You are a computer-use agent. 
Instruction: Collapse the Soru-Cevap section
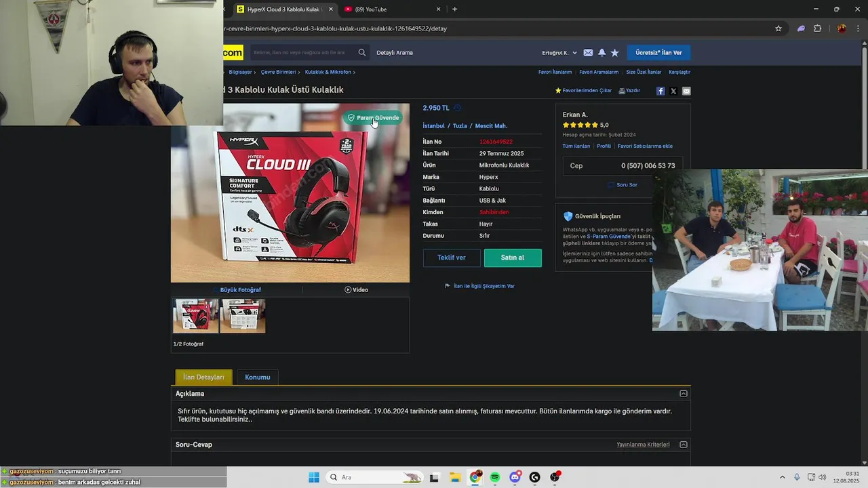coord(684,445)
